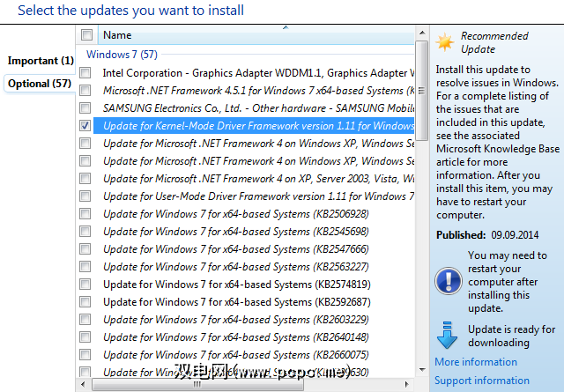Select the SAMSUNG Electronics Other hardware row
The width and height of the screenshot is (564, 392).
tap(254, 107)
